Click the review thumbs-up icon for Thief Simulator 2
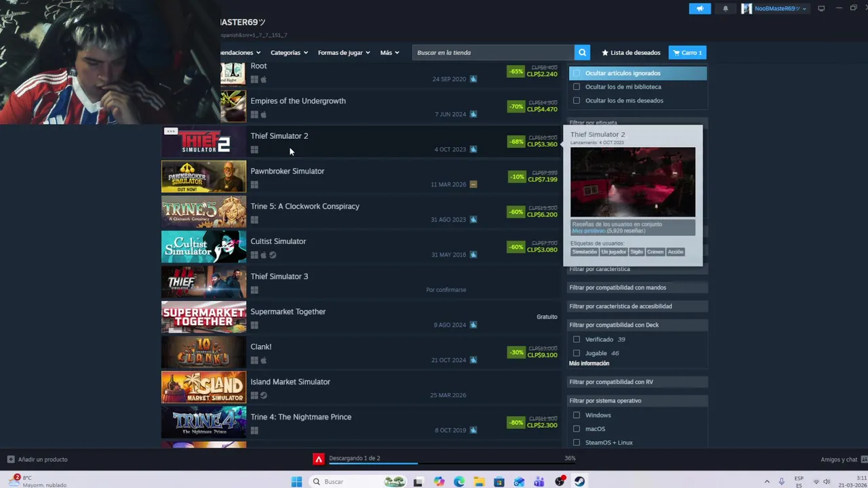The image size is (868, 488). click(473, 149)
